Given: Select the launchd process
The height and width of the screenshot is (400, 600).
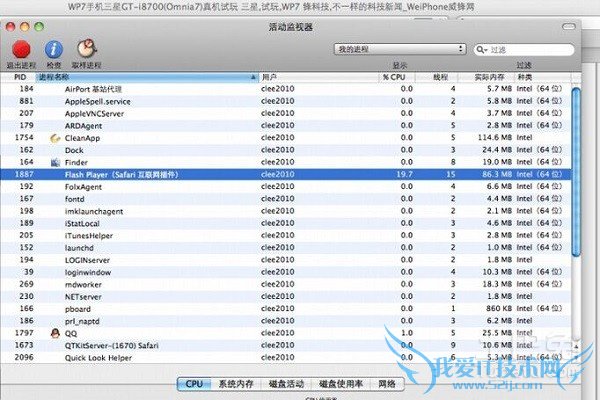Looking at the screenshot, I should pos(285,248).
